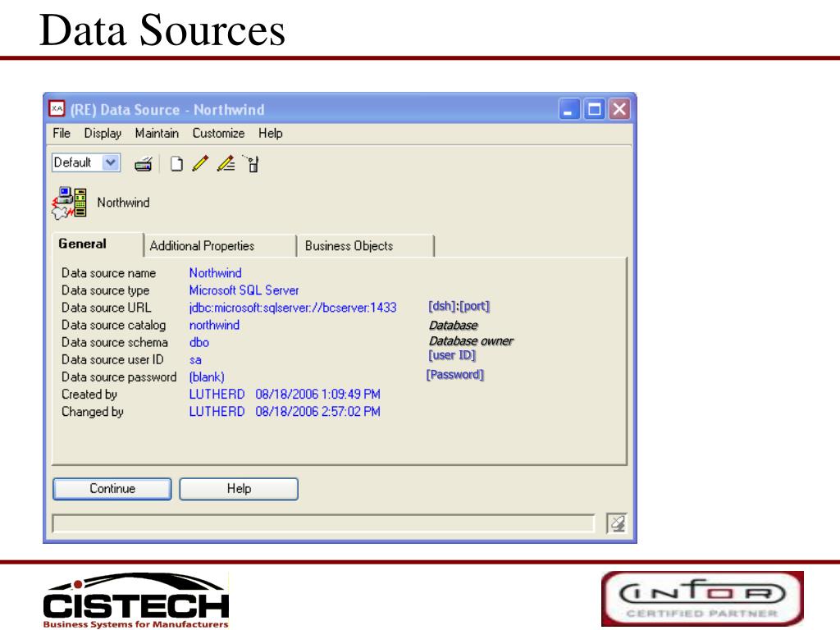Click the XA application icon in title bar

pos(57,109)
